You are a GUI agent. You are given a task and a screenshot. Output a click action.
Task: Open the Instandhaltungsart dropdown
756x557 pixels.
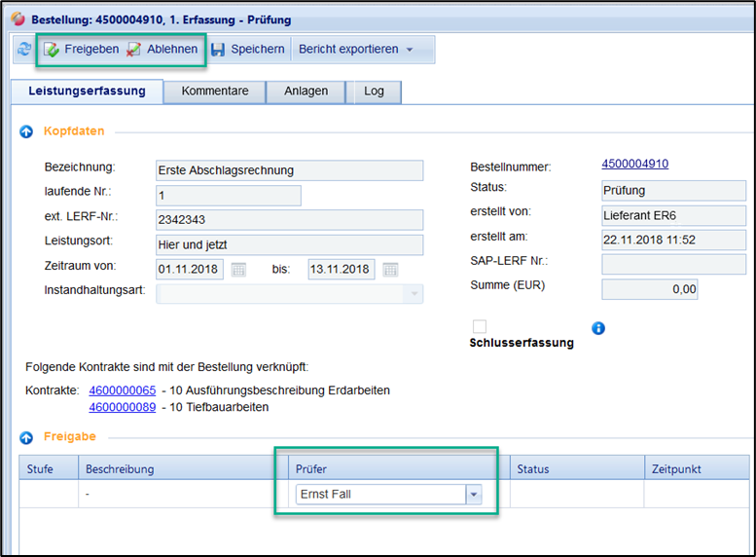[414, 293]
